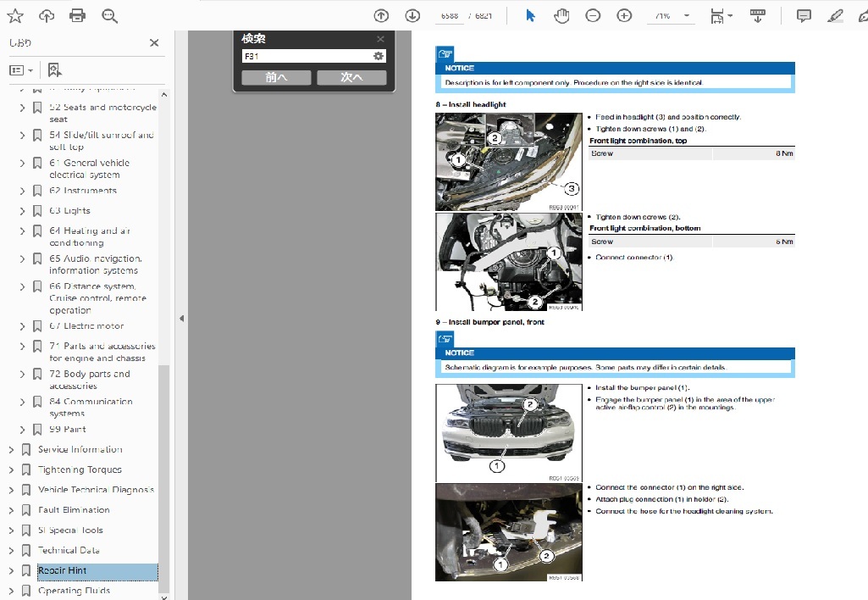Select the arrow selection tool
The width and height of the screenshot is (868, 600).
tap(530, 15)
